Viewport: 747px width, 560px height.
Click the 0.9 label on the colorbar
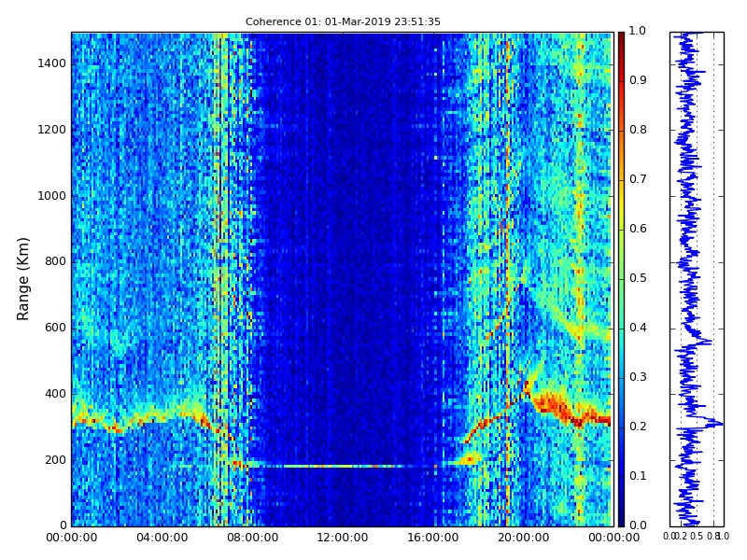(638, 80)
